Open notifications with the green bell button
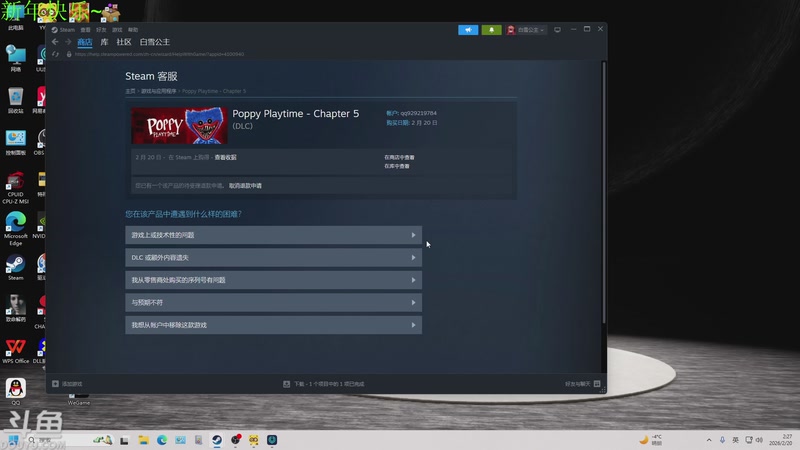The image size is (800, 450). tap(491, 30)
